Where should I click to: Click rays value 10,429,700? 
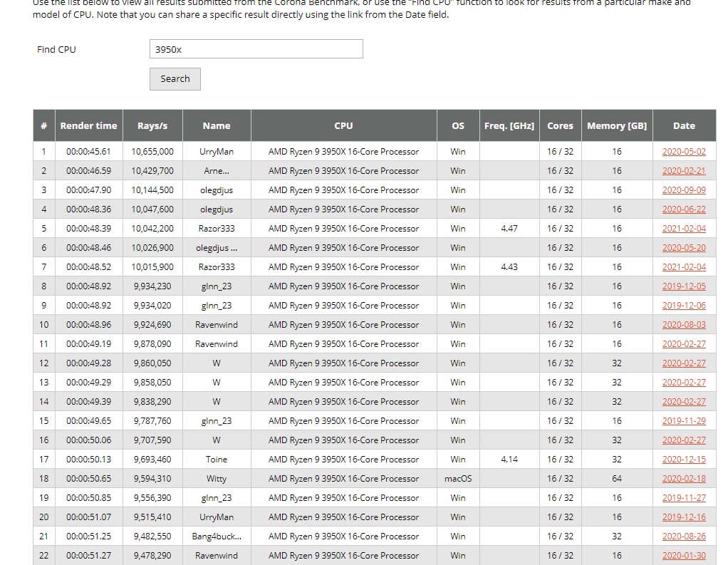coord(152,171)
